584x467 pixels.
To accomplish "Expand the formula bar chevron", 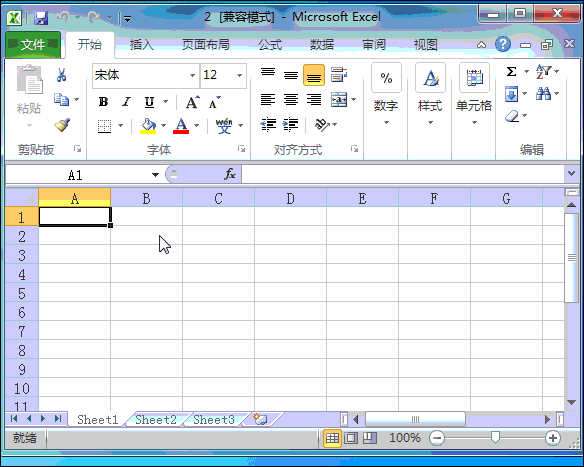I will point(572,174).
